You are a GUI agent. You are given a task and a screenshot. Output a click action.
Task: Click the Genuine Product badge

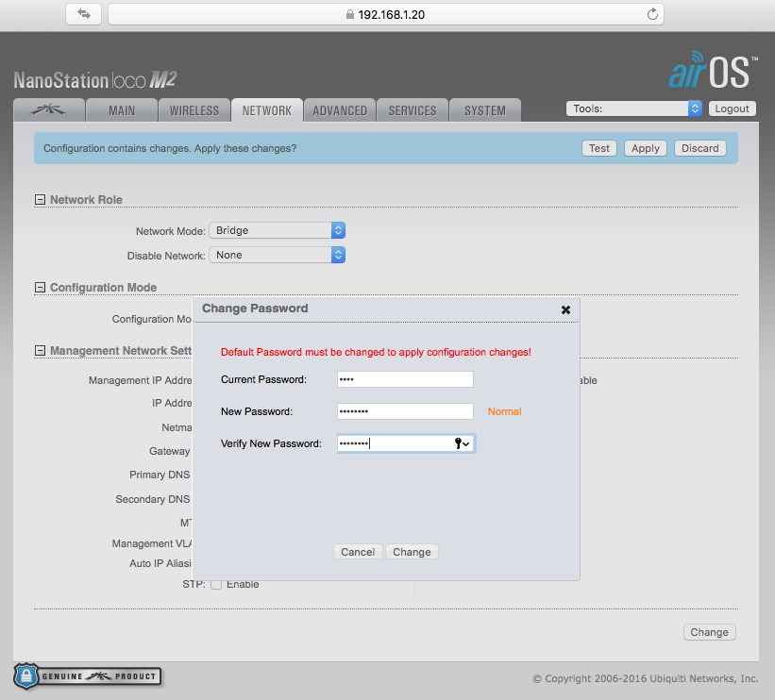[x=87, y=675]
